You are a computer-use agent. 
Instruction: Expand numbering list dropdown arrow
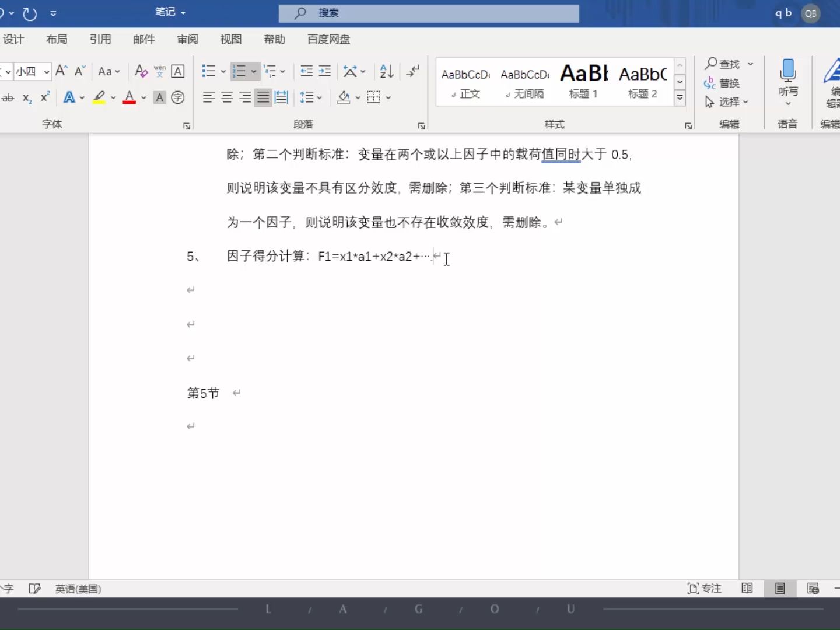(254, 72)
